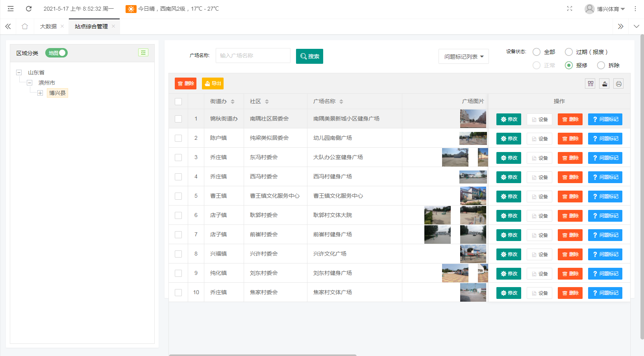This screenshot has width=644, height=356.
Task: Select the 全部 device status radio
Action: pos(537,52)
